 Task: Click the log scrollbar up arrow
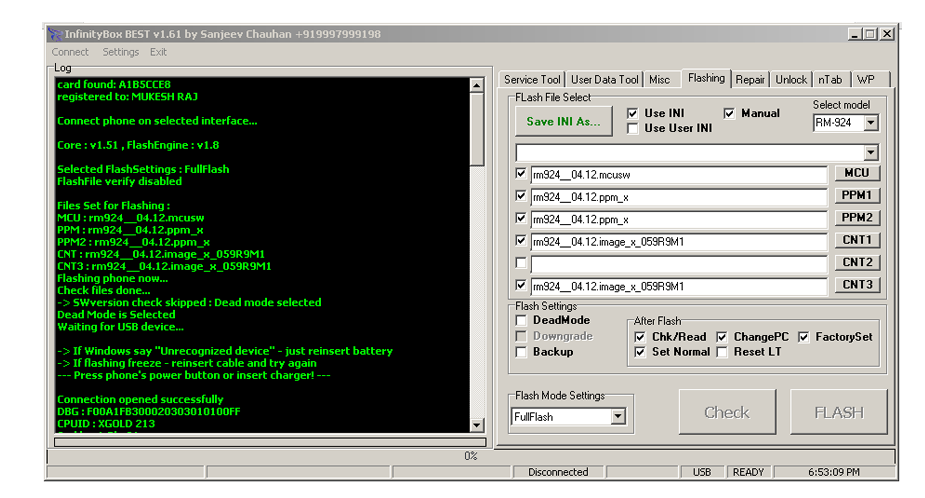pyautogui.click(x=477, y=85)
